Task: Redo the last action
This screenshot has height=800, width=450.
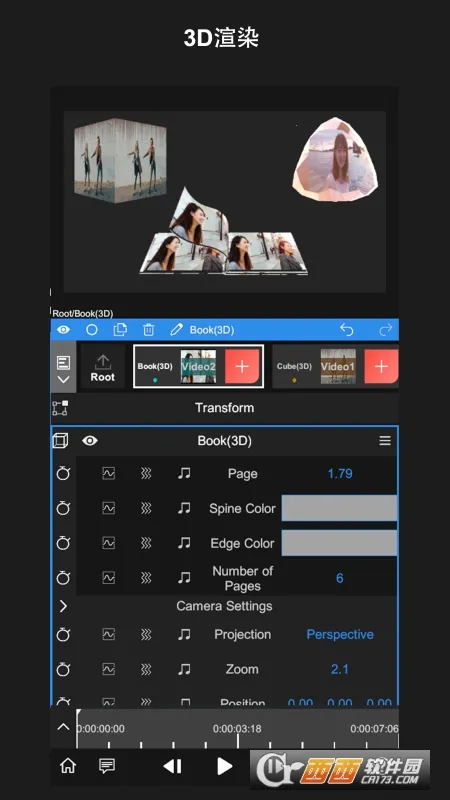Action: (386, 330)
